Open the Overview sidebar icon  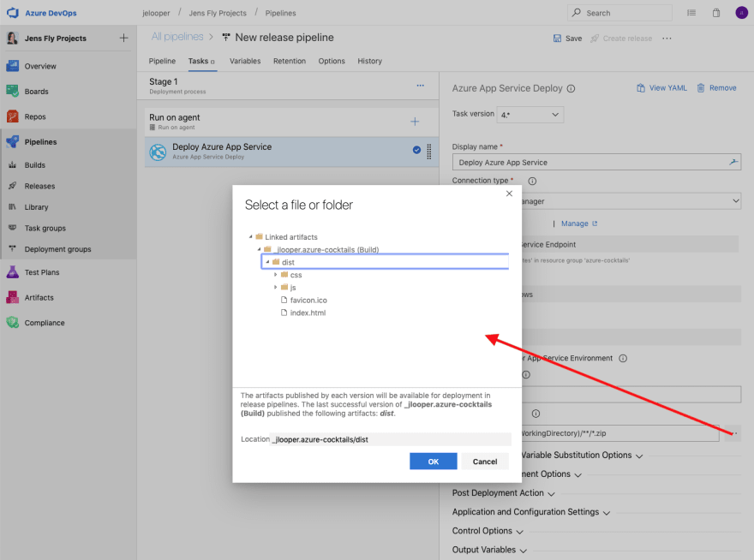[x=13, y=66]
